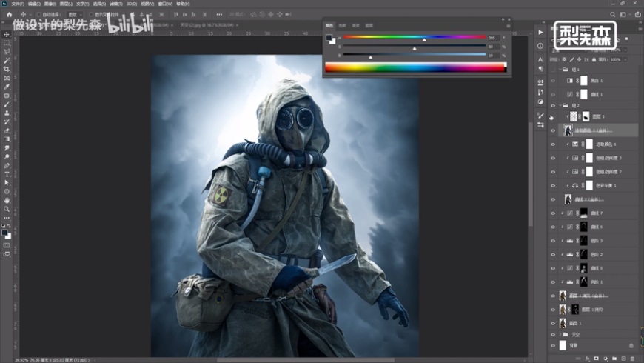
Task: Click the saturation slider in Color panel
Action: 415,46
